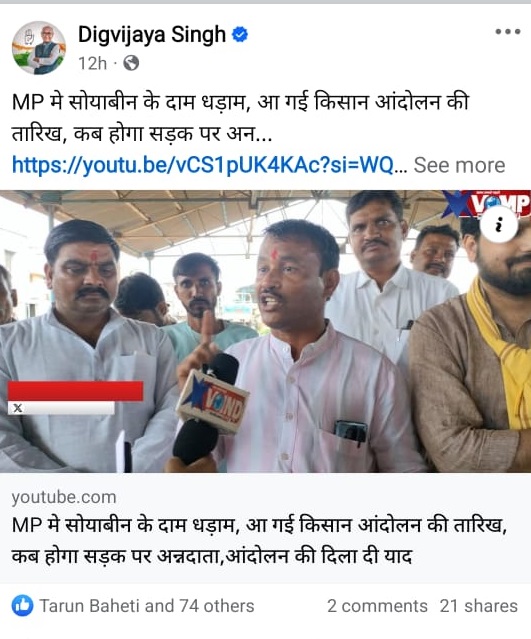Click the public globe audience icon

(131, 63)
